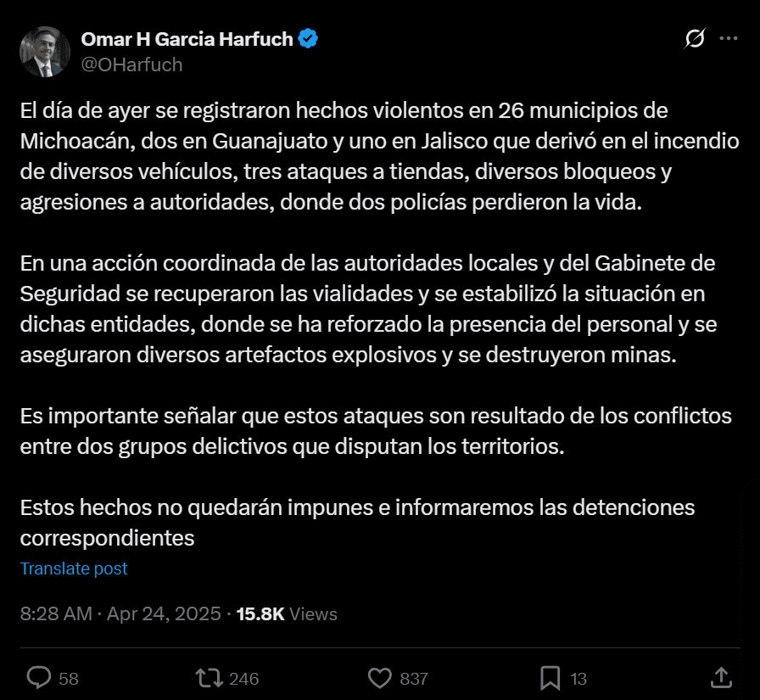Click the repost arrows icon
This screenshot has height=700, width=760.
tap(208, 677)
